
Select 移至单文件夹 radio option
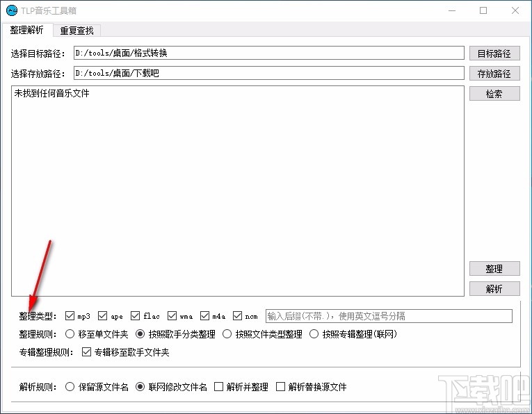(x=70, y=334)
